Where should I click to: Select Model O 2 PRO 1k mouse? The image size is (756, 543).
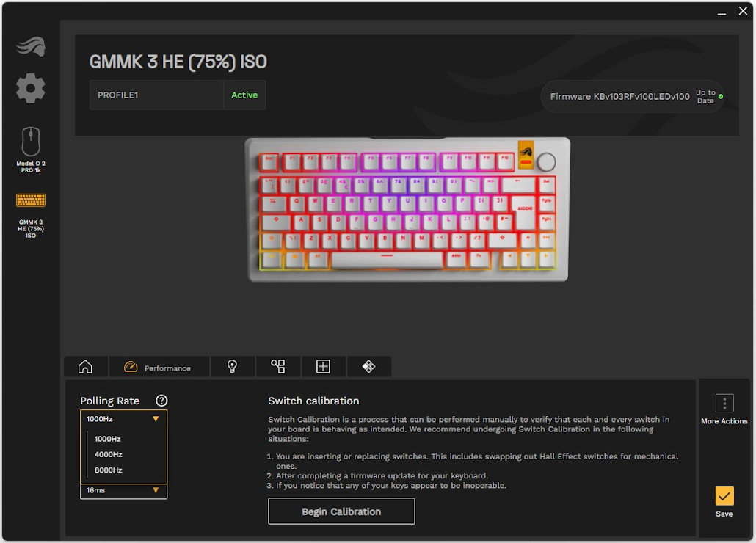pos(30,150)
